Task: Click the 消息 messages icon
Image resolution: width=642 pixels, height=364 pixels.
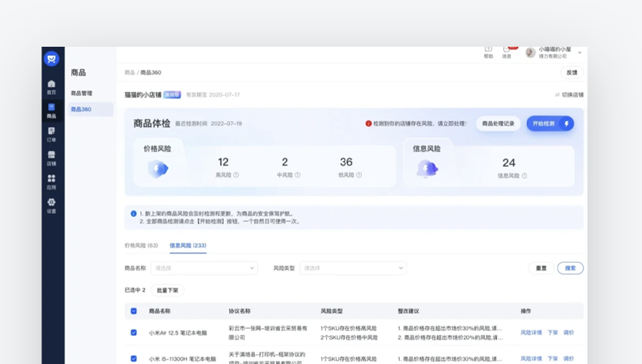Action: (506, 51)
